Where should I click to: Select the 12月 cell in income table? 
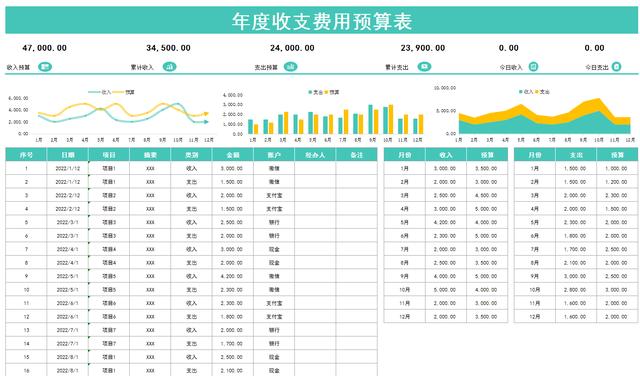tap(404, 316)
